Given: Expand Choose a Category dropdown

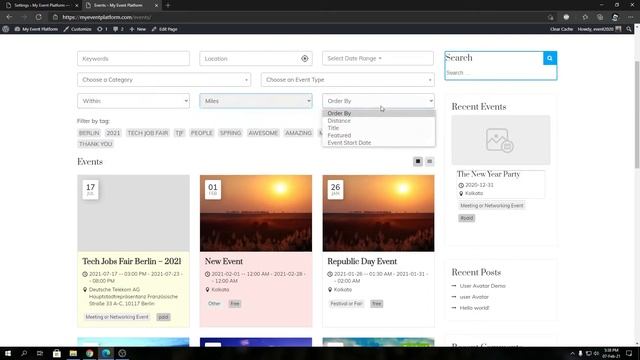Looking at the screenshot, I should [x=164, y=80].
